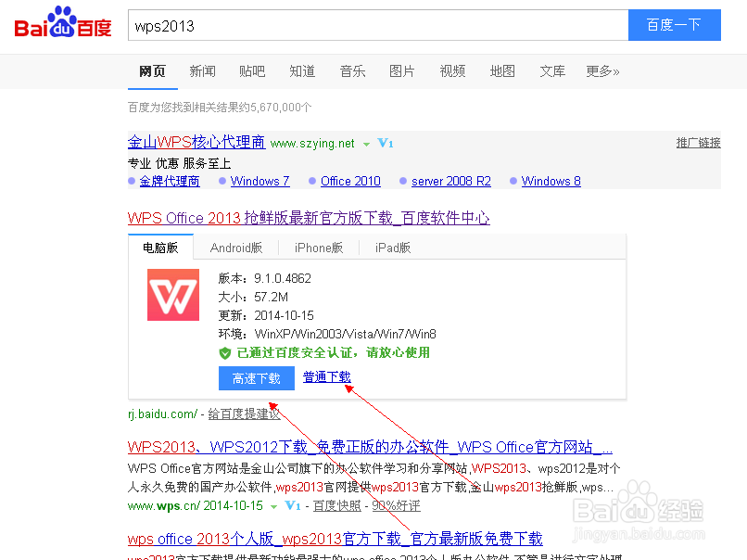Open the 文库 tab
Viewport: 747px width, 560px height.
click(552, 71)
